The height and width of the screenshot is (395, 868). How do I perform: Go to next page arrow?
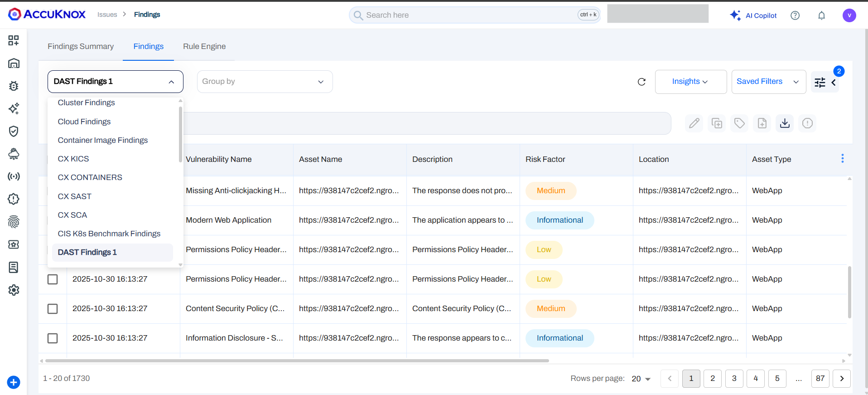coord(842,379)
